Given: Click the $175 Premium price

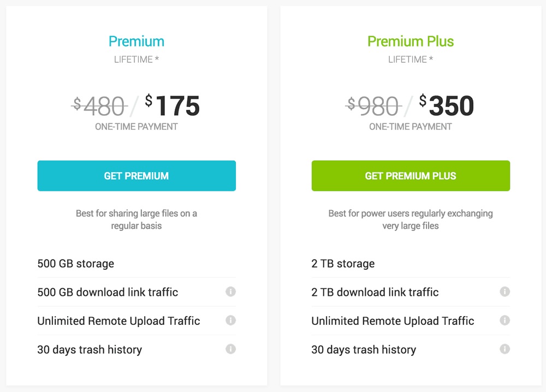Looking at the screenshot, I should 173,105.
